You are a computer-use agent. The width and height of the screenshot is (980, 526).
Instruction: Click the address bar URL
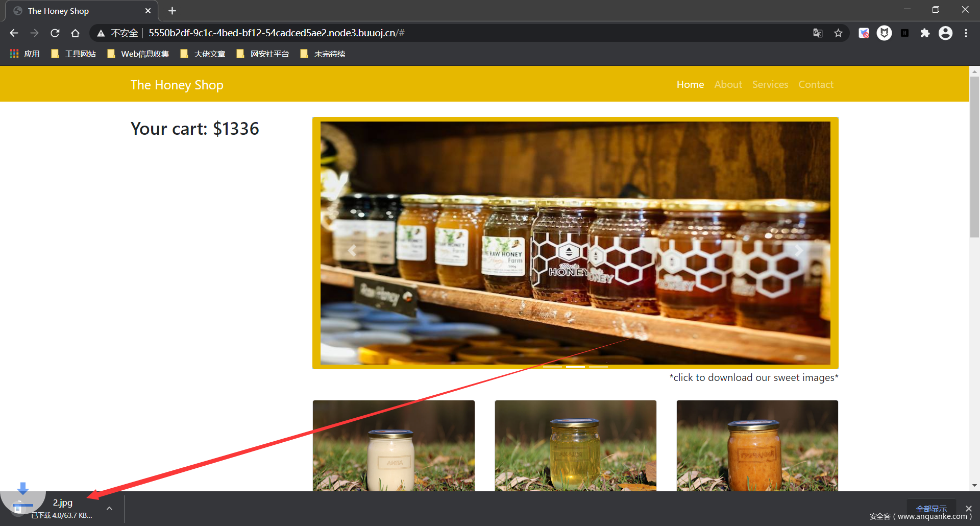click(276, 33)
